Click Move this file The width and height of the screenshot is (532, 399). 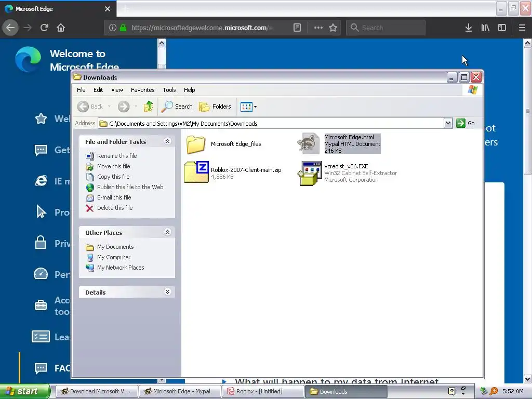113,166
